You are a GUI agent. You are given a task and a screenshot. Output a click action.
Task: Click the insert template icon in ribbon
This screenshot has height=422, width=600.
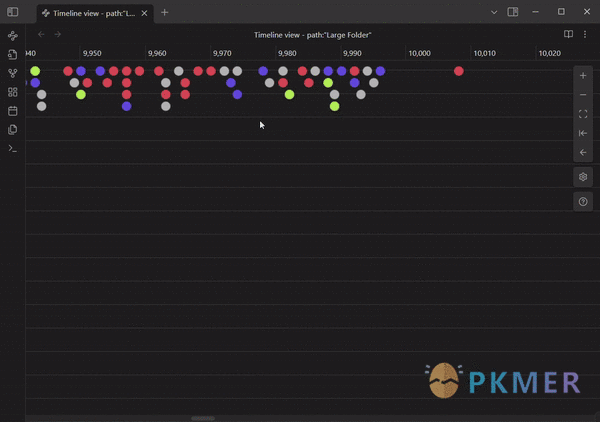point(13,129)
